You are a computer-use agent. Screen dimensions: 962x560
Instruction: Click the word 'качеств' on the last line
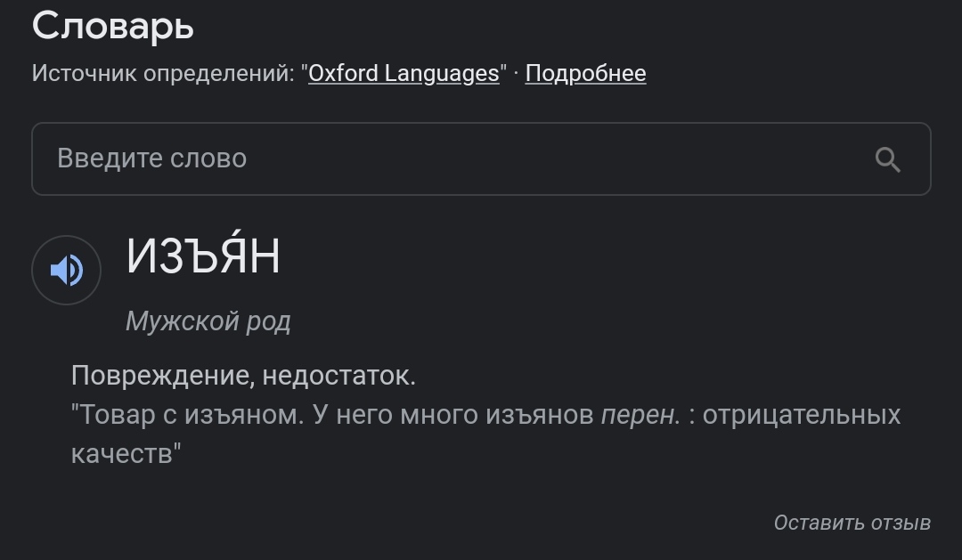[x=122, y=454]
